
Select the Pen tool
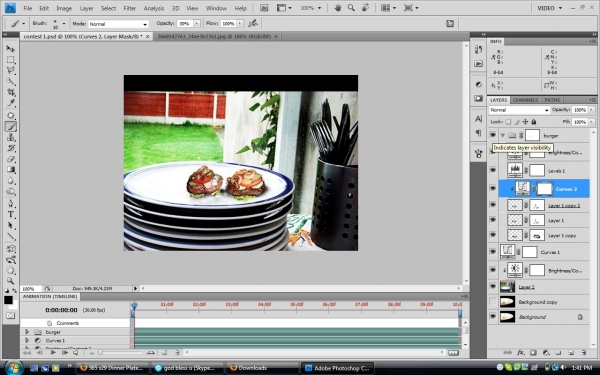11,204
